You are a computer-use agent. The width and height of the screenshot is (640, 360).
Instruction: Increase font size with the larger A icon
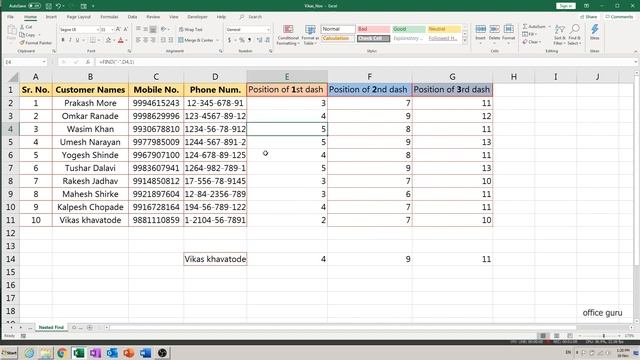(x=118, y=29)
